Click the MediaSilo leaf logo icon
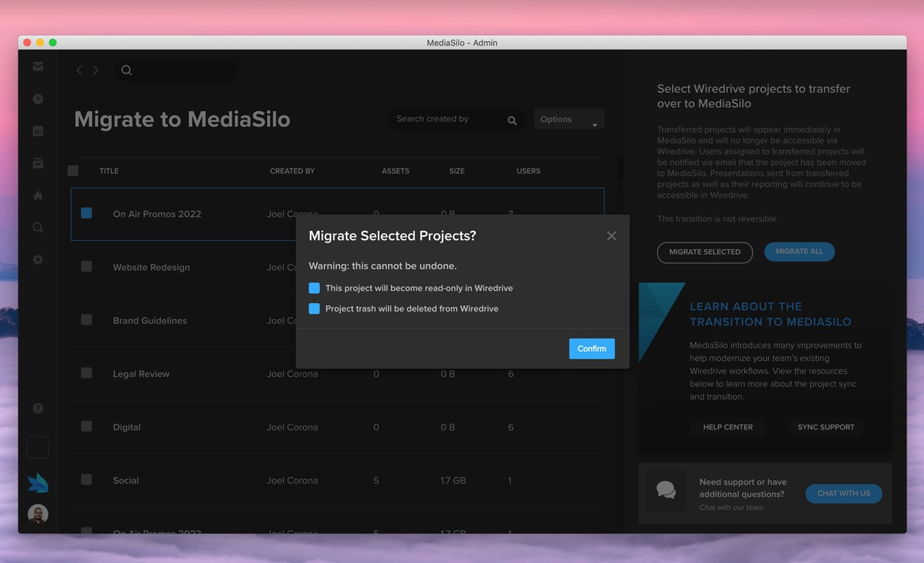The image size is (924, 563). coord(38,482)
